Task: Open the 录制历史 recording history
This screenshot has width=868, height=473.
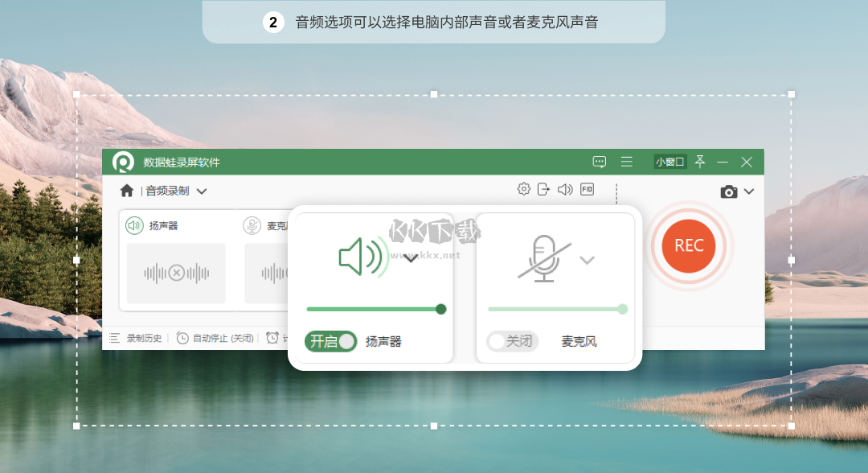Action: [136, 339]
